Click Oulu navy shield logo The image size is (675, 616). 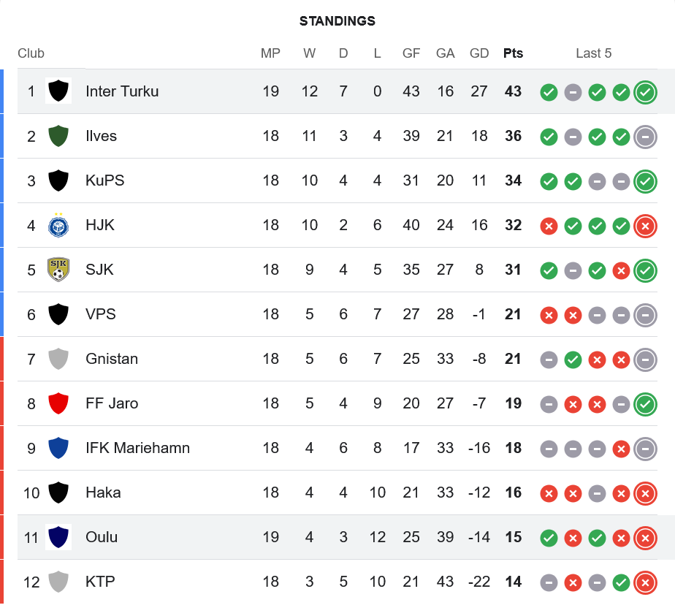58,537
